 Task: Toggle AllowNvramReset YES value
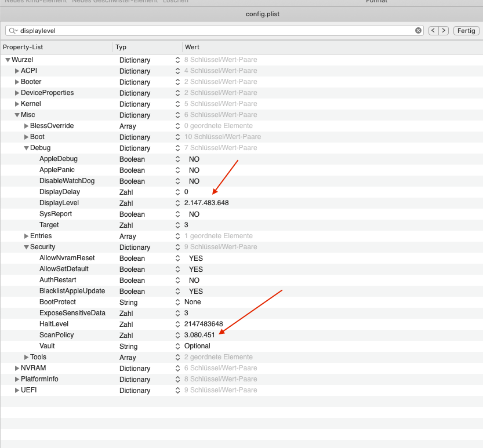pos(196,258)
